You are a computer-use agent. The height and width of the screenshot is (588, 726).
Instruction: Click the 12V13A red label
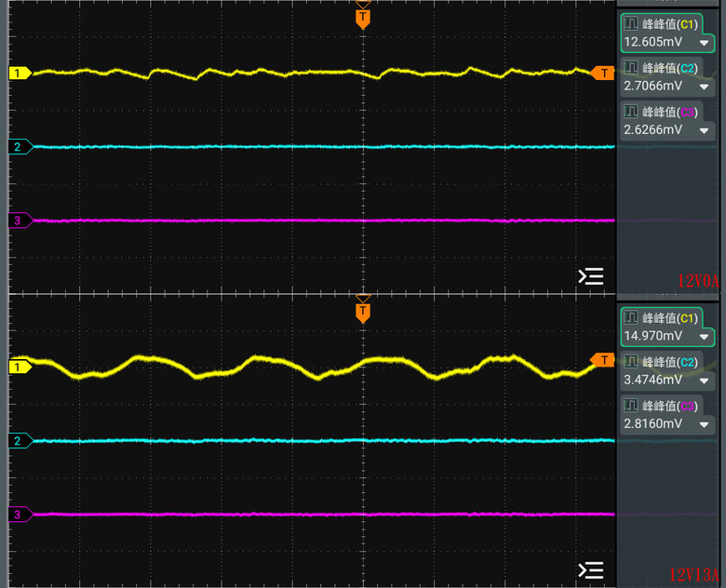[x=694, y=575]
